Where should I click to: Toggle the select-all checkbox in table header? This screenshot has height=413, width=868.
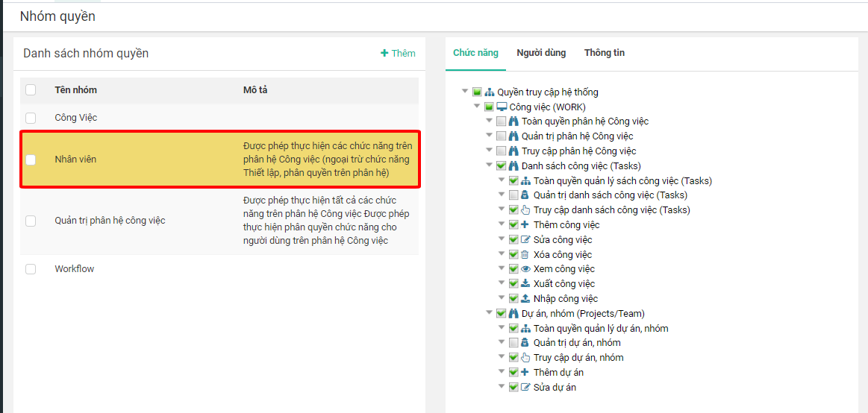(31, 90)
